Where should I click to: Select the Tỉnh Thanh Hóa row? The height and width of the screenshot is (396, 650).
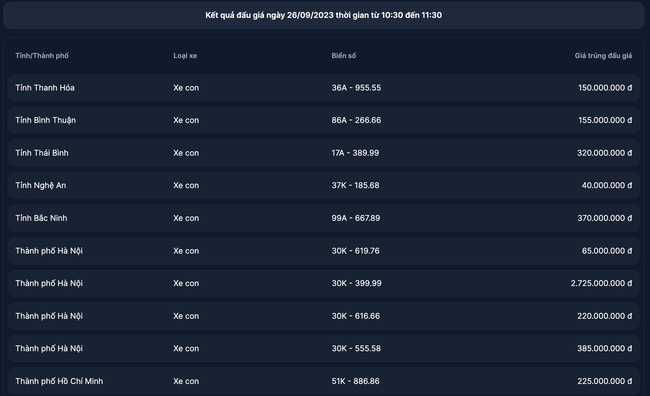[323, 88]
